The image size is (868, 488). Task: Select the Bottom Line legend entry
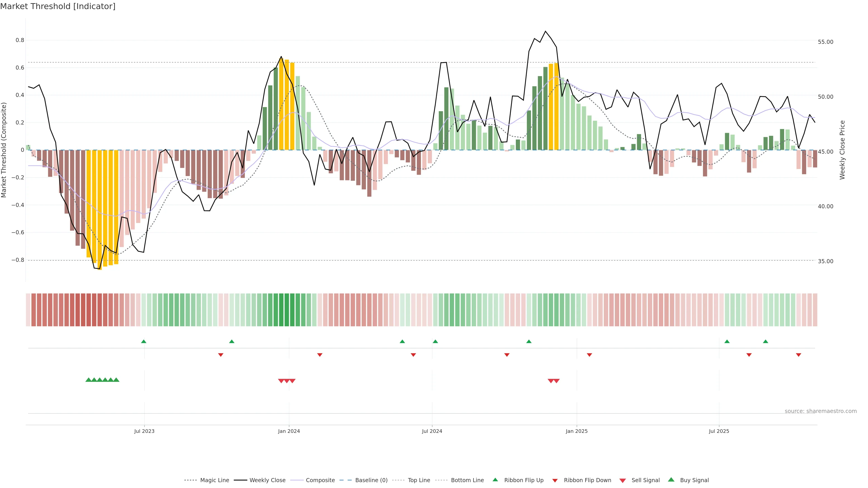(x=467, y=480)
